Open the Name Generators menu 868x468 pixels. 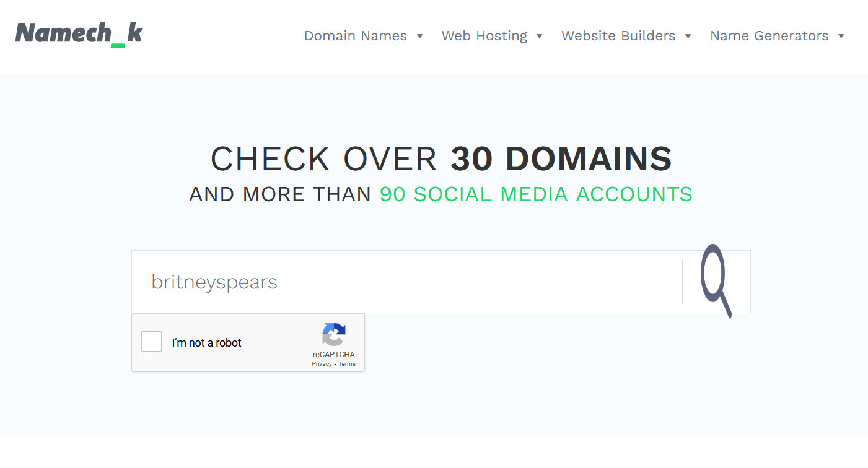[x=769, y=36]
